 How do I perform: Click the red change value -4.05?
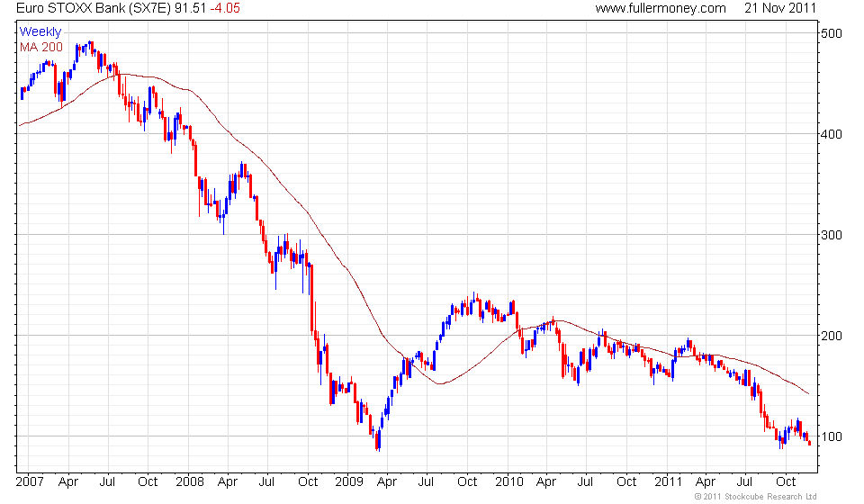click(x=225, y=8)
